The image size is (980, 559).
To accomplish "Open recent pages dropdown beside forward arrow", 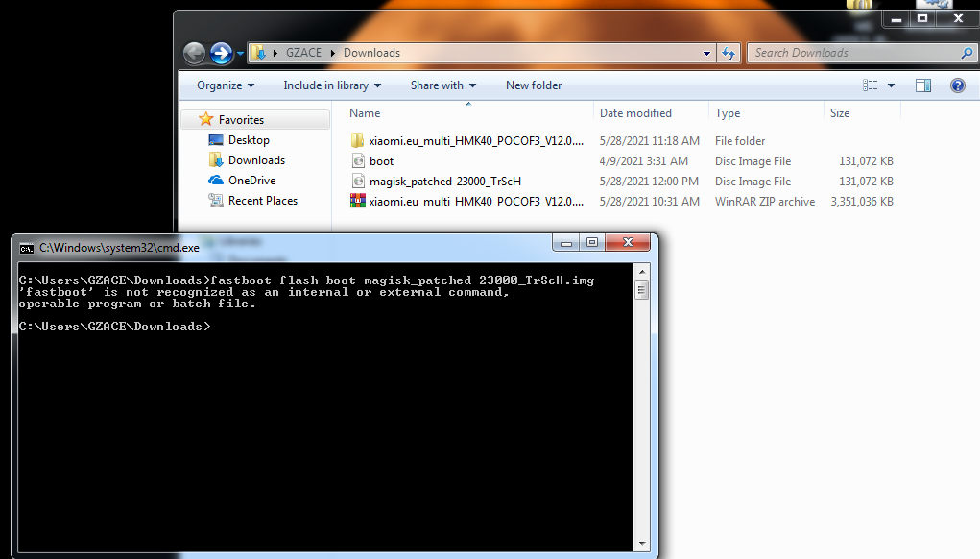I will [x=240, y=54].
